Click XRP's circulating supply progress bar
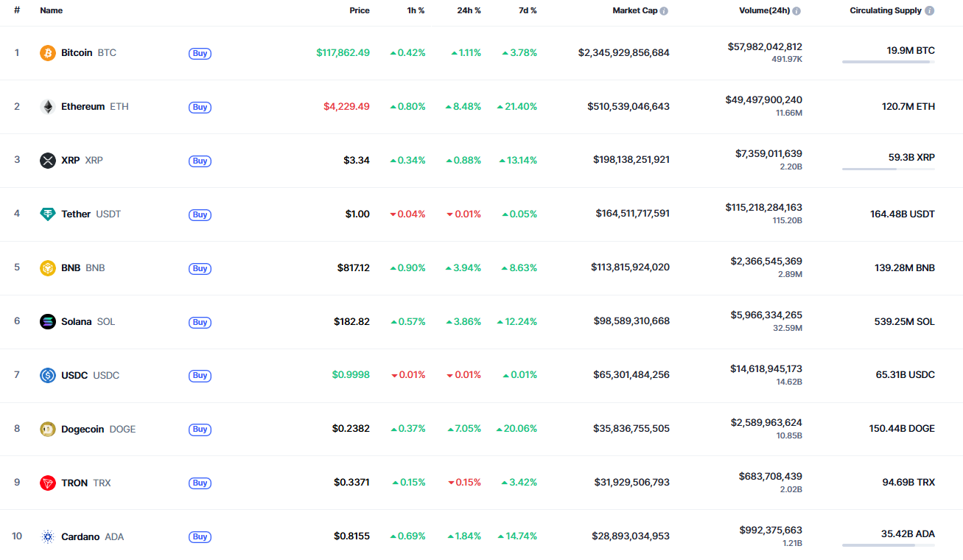 pyautogui.click(x=888, y=169)
